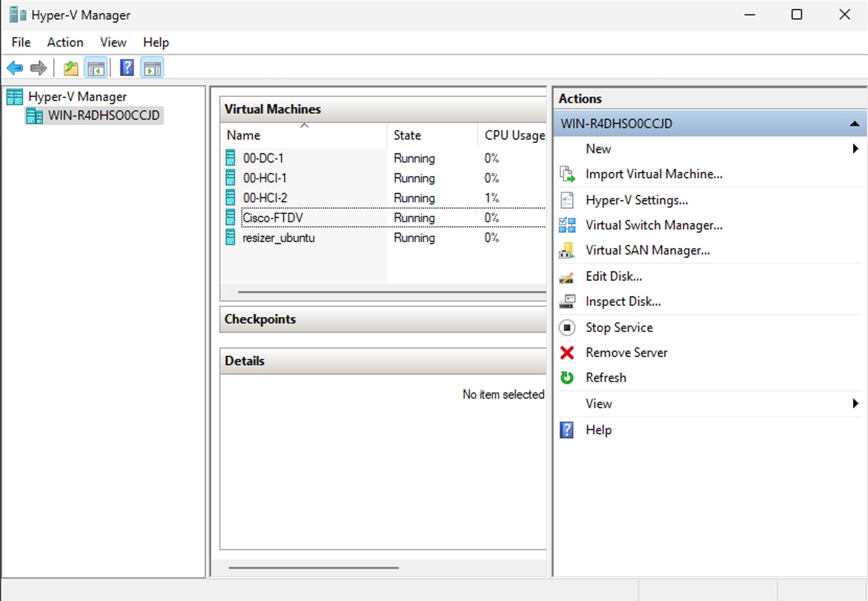Toggle the Show/Hide Console Tree icon
Image resolution: width=868 pixels, height=601 pixels.
coord(96,68)
